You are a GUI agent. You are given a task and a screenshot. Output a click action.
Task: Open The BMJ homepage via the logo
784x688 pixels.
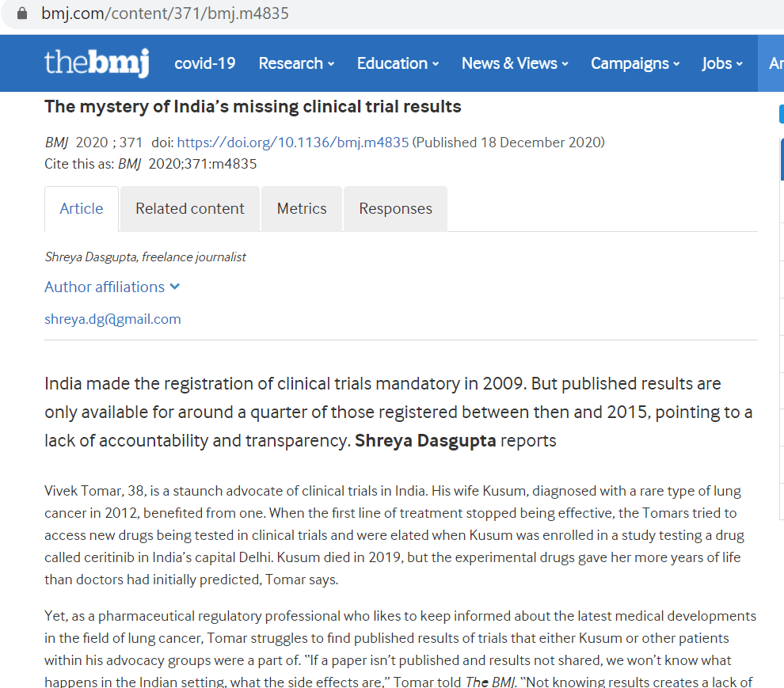pos(97,63)
